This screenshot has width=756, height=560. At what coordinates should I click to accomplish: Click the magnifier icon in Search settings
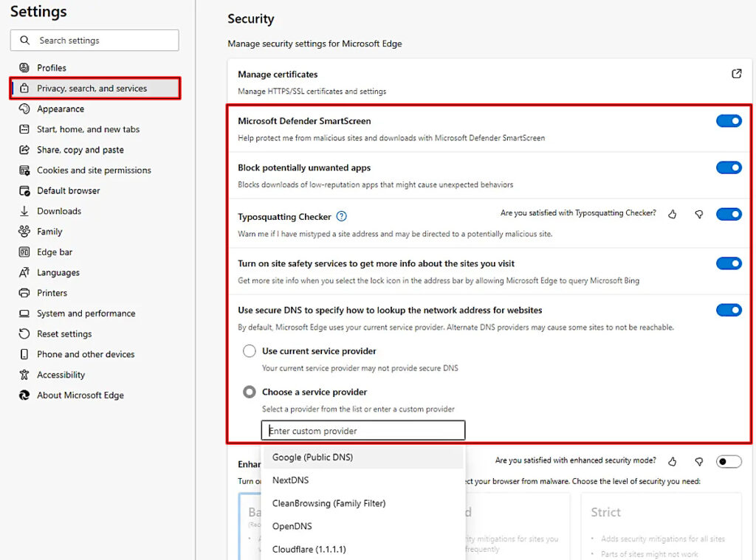click(x=24, y=41)
